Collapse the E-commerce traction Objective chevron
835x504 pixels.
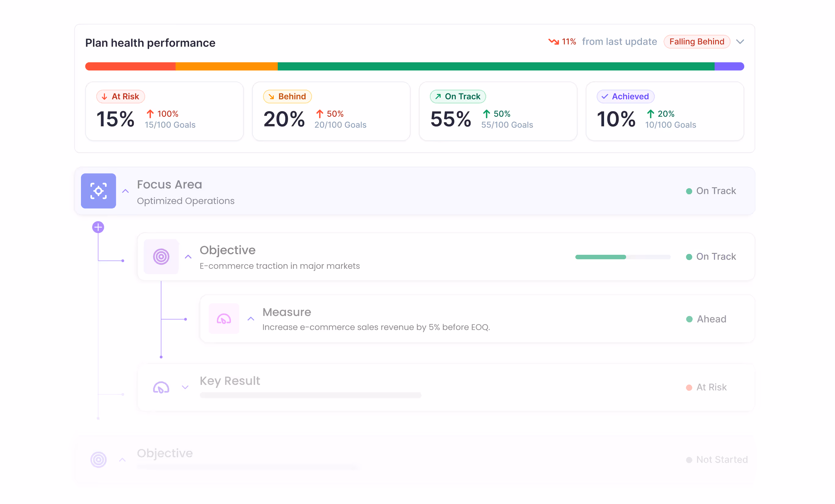(x=188, y=257)
